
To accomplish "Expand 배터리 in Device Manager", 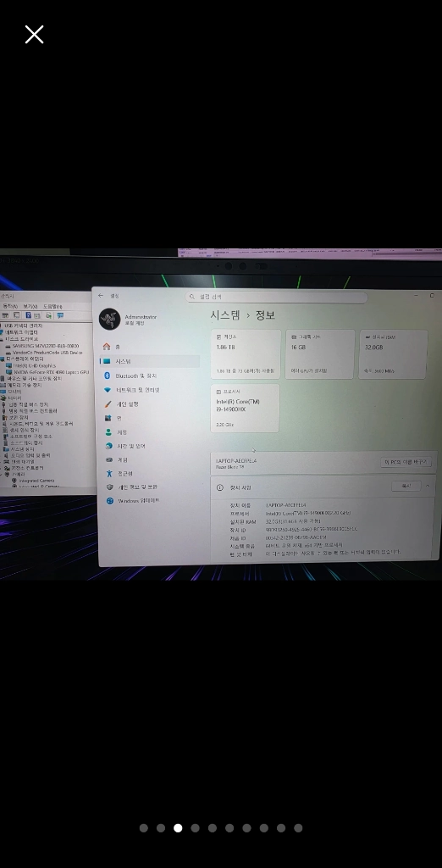I will 15,398.
